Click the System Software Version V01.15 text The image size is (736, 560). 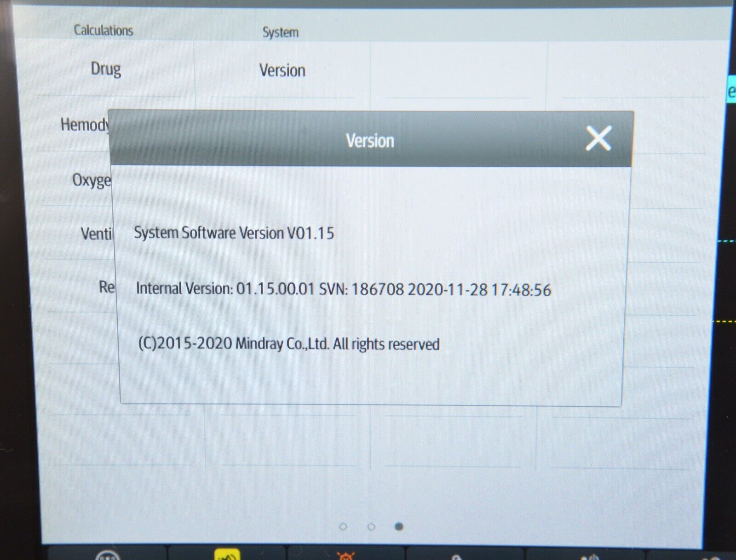click(x=234, y=233)
